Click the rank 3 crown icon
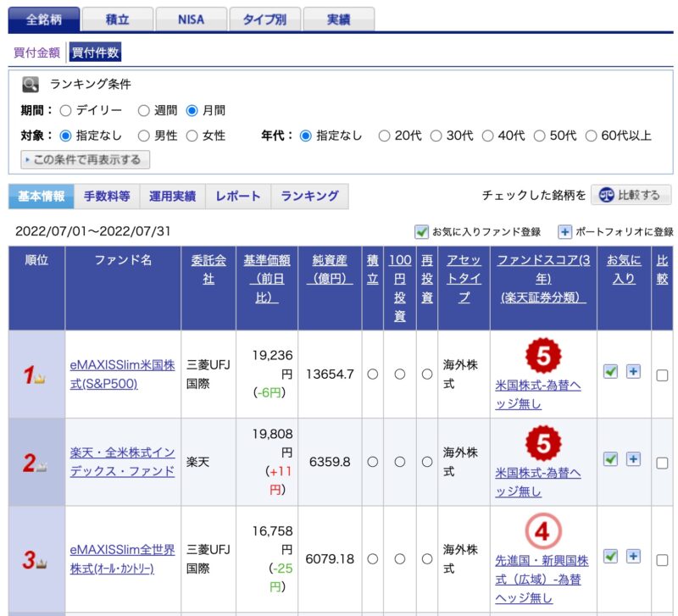Viewport: 678px width, 616px height. (42, 563)
